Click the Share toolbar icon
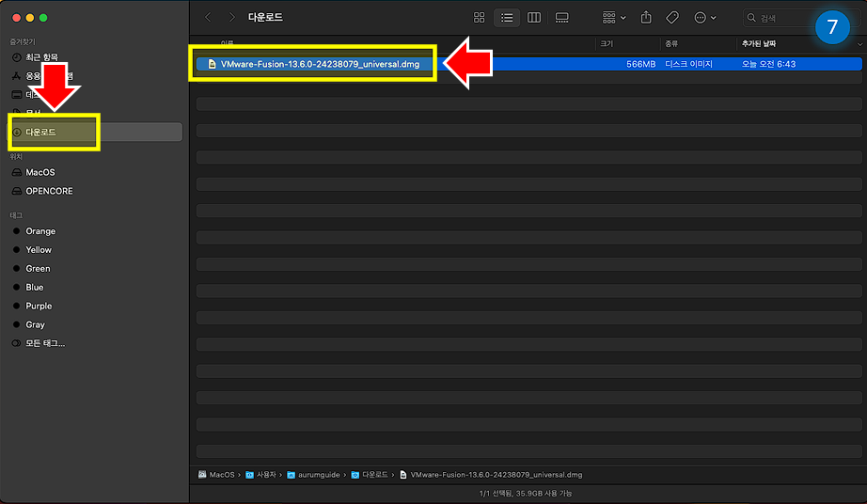The height and width of the screenshot is (504, 867). (646, 18)
